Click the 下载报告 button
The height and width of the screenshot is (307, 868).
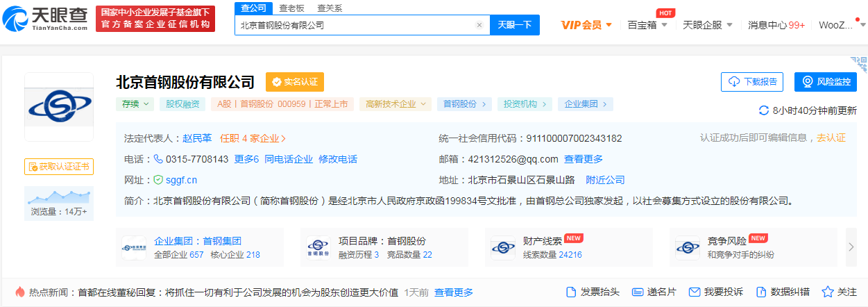coord(752,81)
